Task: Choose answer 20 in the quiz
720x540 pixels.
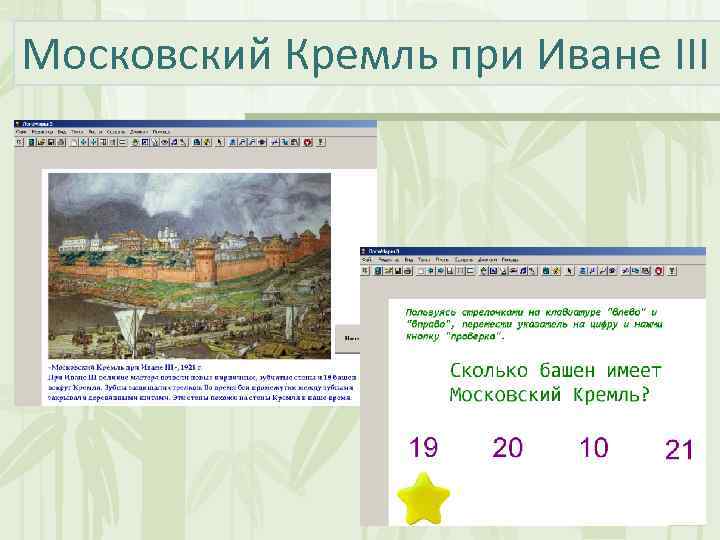Action: (507, 447)
